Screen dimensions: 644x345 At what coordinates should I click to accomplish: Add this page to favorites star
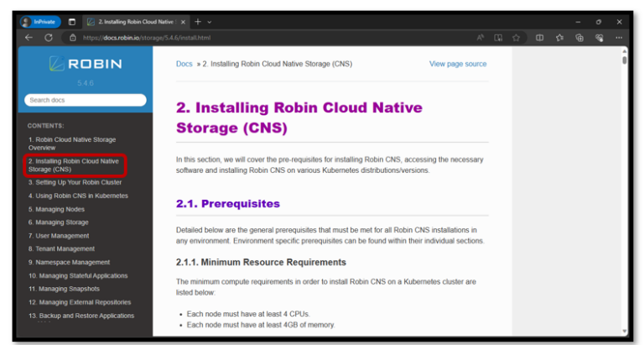517,38
